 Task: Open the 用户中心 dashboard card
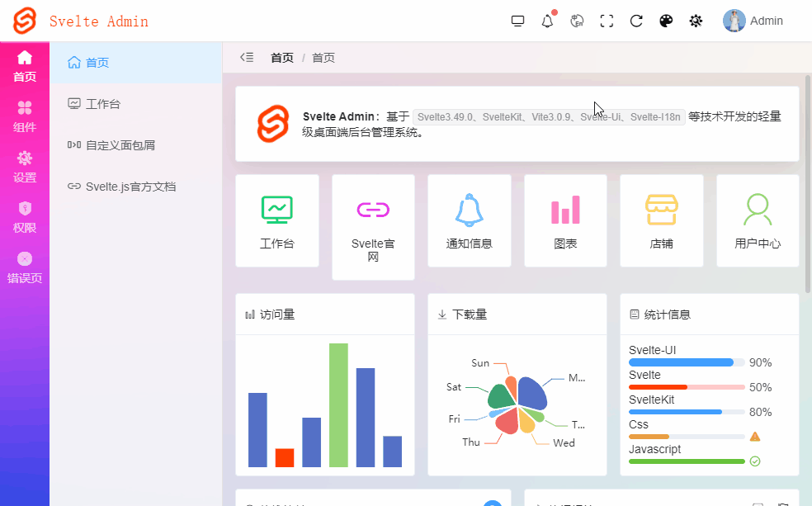coord(758,220)
